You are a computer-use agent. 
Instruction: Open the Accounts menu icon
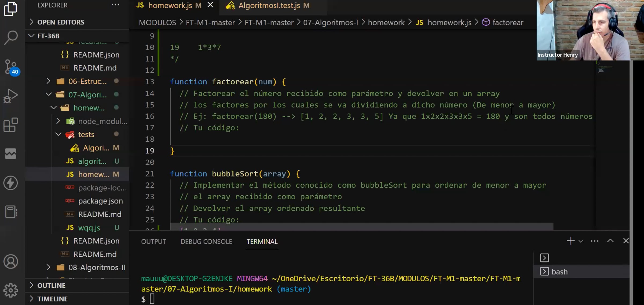point(11,261)
